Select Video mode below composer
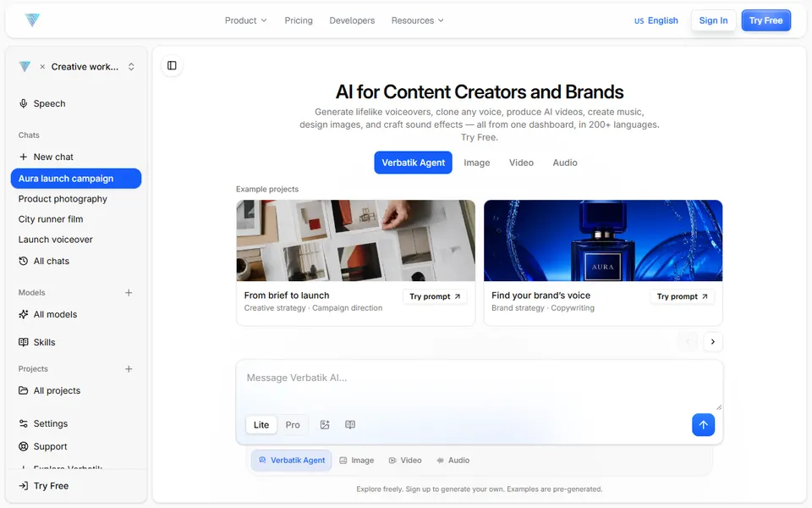 [405, 461]
